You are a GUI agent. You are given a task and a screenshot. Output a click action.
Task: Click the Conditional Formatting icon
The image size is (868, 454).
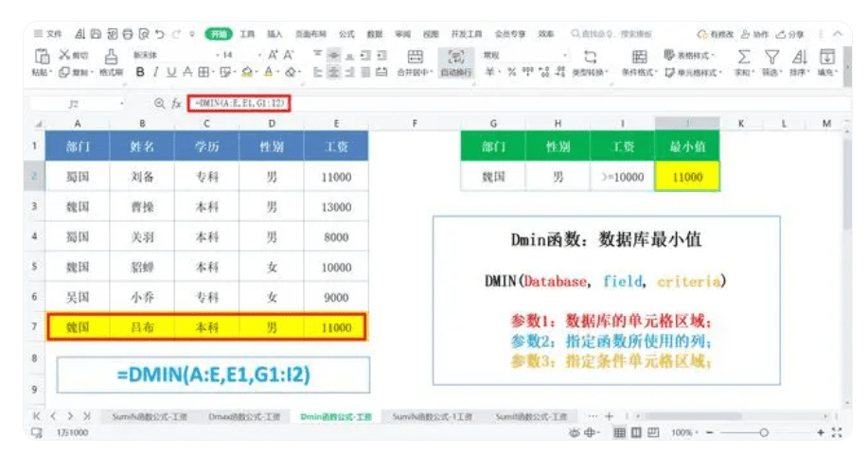(639, 58)
